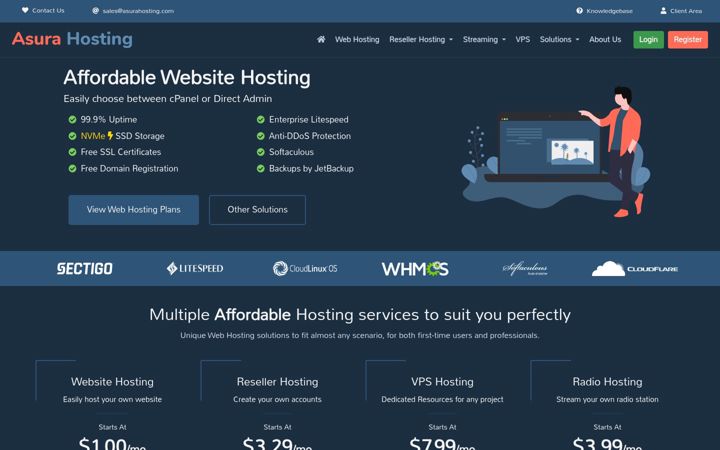720x450 pixels.
Task: Click the user icon beside Client Area
Action: click(x=663, y=11)
